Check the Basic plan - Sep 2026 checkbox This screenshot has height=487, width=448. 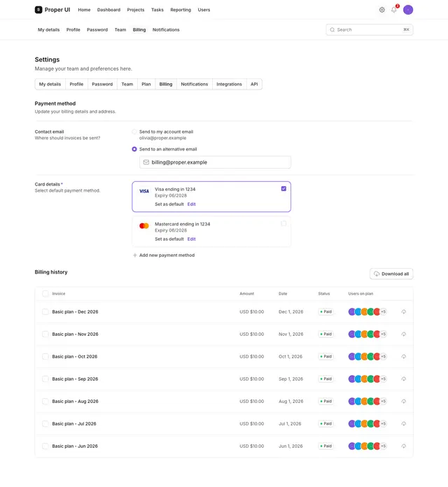45,379
